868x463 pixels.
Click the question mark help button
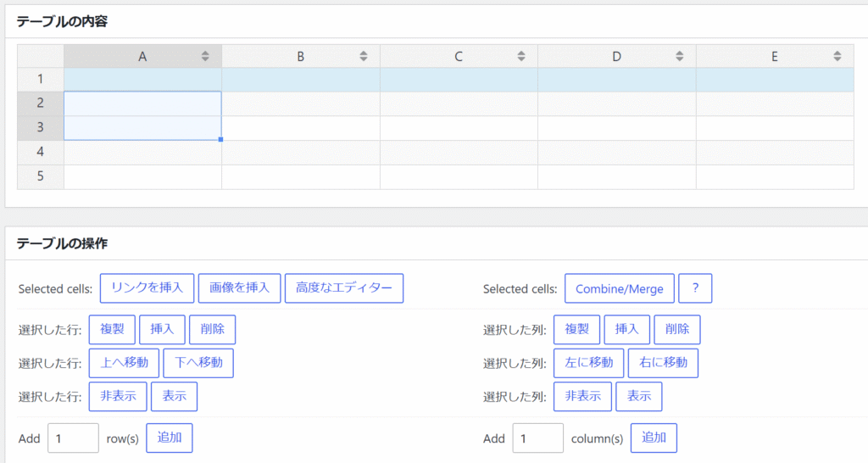695,288
